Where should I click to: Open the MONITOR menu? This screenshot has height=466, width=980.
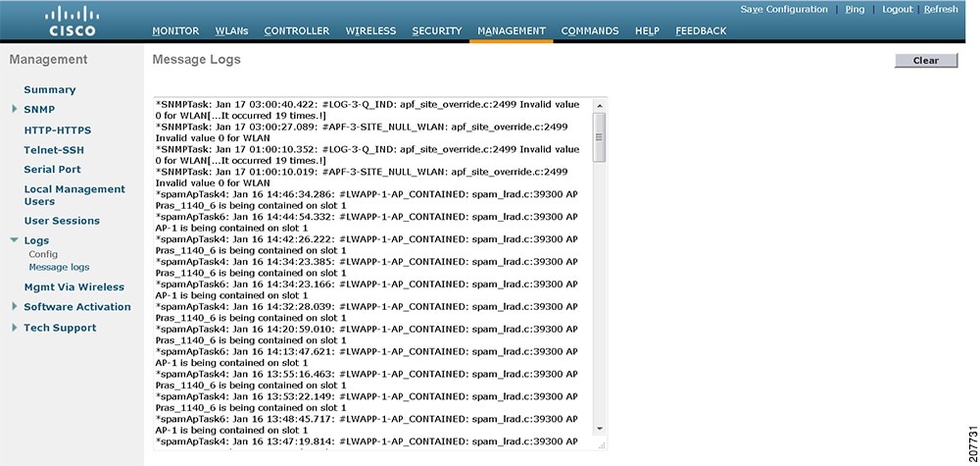175,30
